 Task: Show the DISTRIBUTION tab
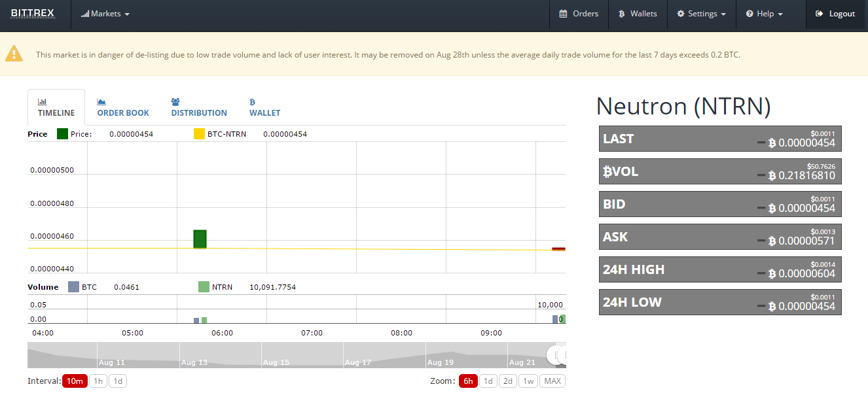point(199,107)
